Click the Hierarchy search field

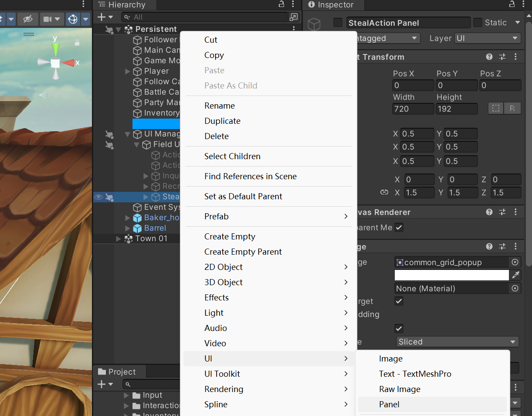pyautogui.click(x=205, y=17)
